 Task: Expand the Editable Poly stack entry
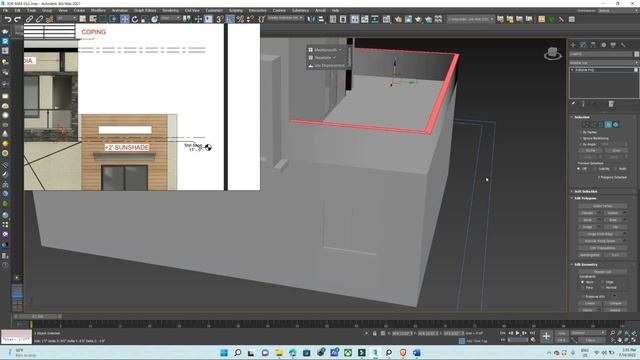(572, 70)
